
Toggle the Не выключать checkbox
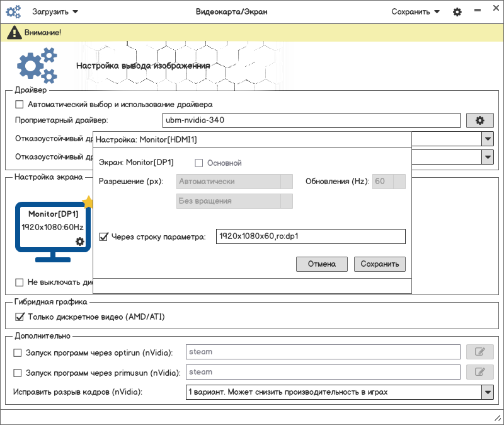20,282
